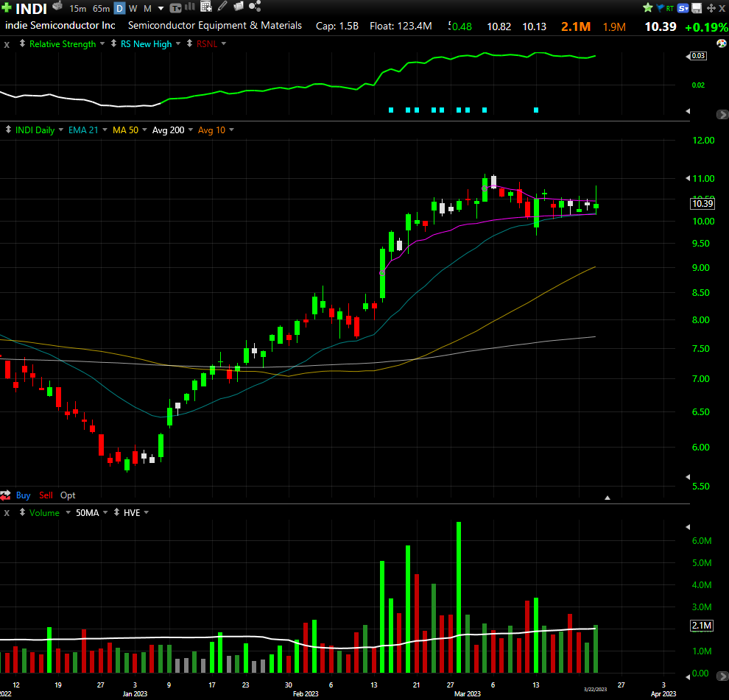
Task: Click the notes folder icon
Action: pos(238,7)
